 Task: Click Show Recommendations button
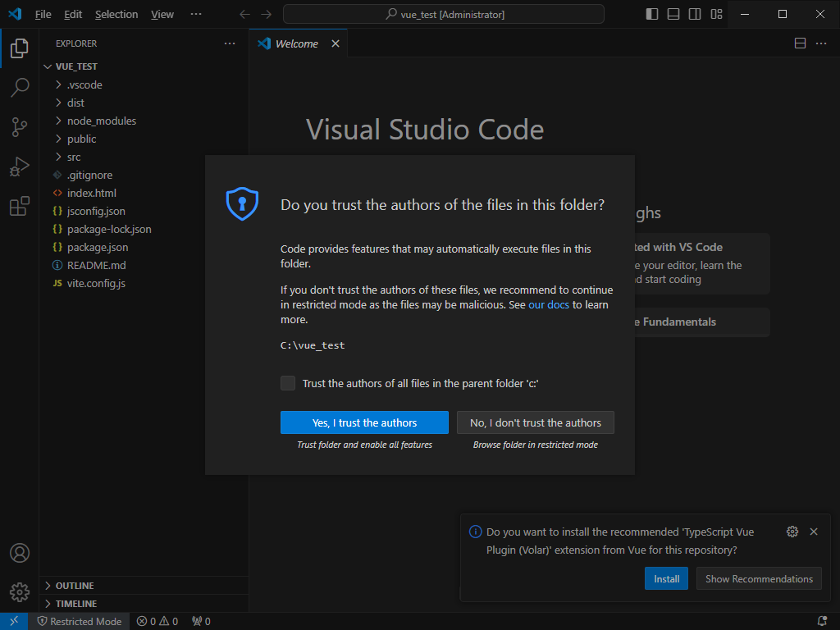[759, 578]
